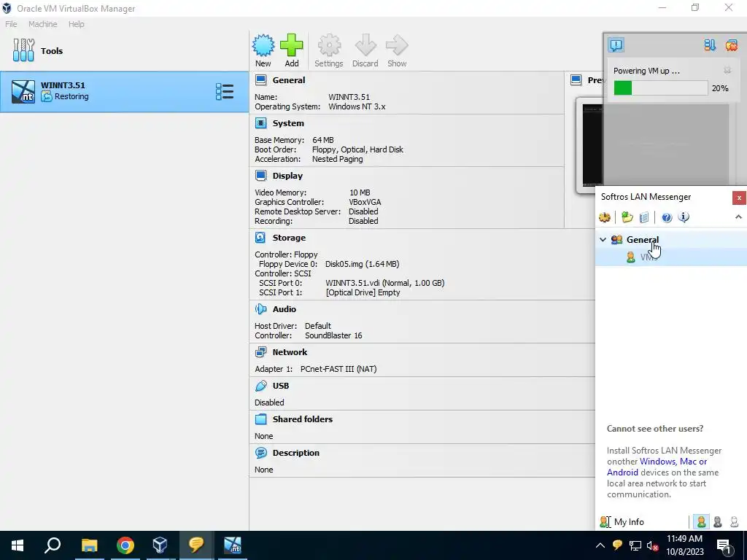This screenshot has width=747, height=560.
Task: Follow the Windows download link
Action: pyautogui.click(x=657, y=462)
